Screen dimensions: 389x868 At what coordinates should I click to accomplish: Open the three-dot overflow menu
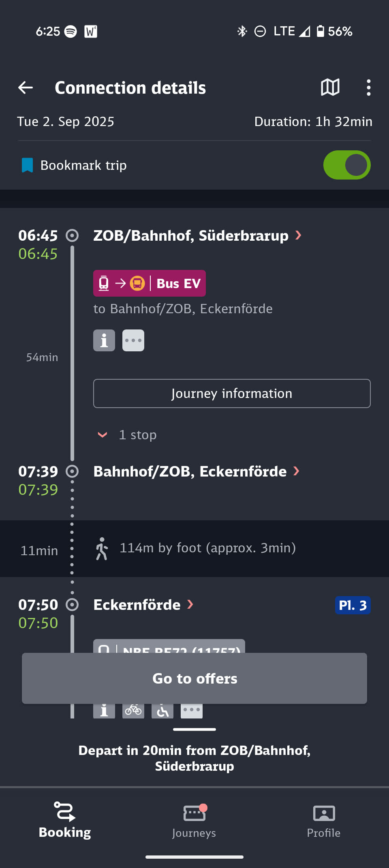368,88
